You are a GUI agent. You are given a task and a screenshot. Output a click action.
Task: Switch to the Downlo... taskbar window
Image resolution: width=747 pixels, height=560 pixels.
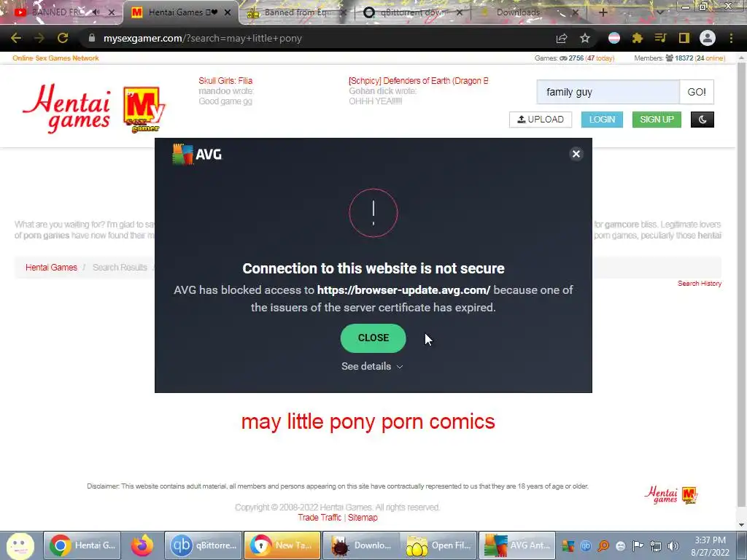click(360, 545)
